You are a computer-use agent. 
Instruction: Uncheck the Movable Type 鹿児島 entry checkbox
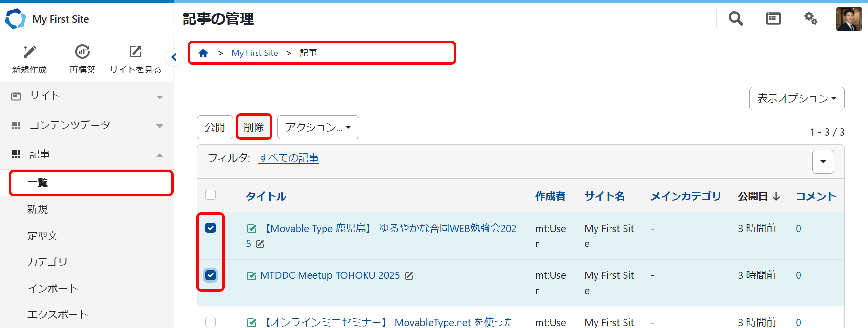pyautogui.click(x=210, y=228)
